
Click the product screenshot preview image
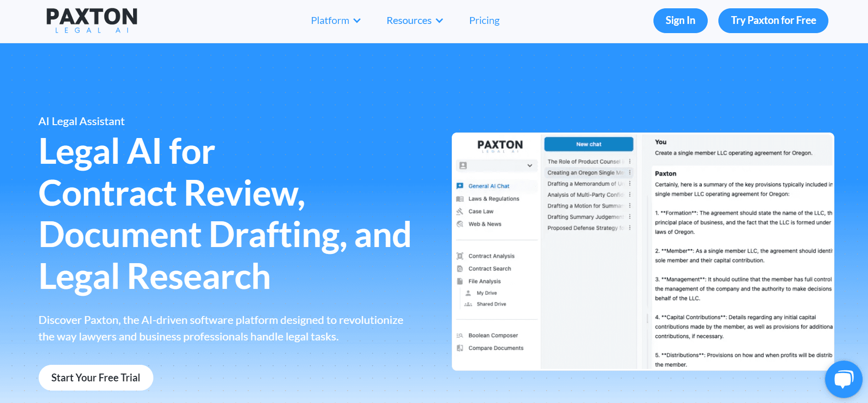(x=643, y=251)
